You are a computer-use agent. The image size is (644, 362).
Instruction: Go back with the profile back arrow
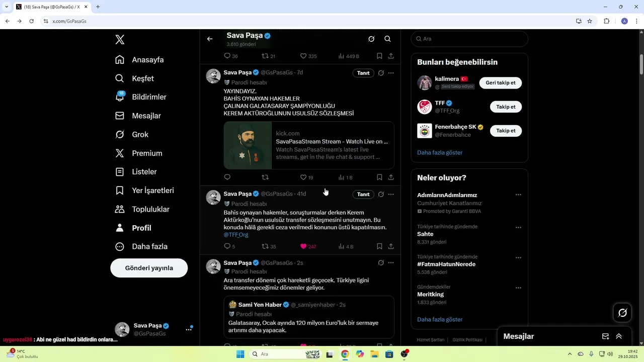pyautogui.click(x=210, y=39)
